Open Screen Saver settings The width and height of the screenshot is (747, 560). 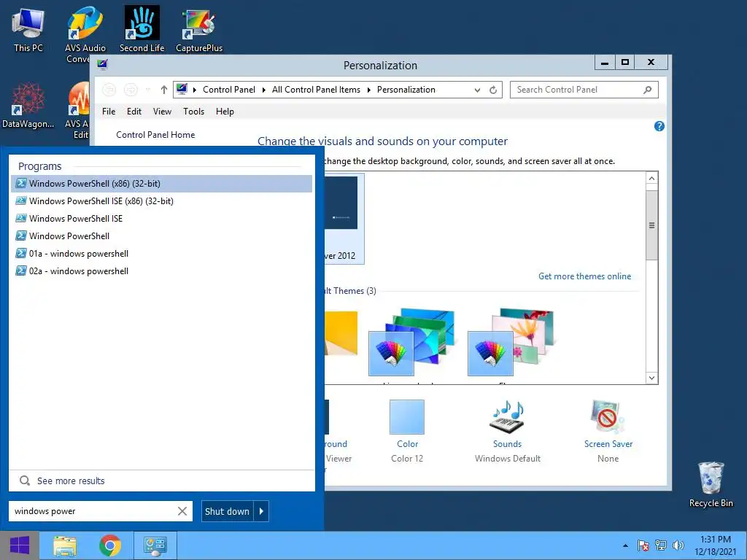click(x=608, y=431)
